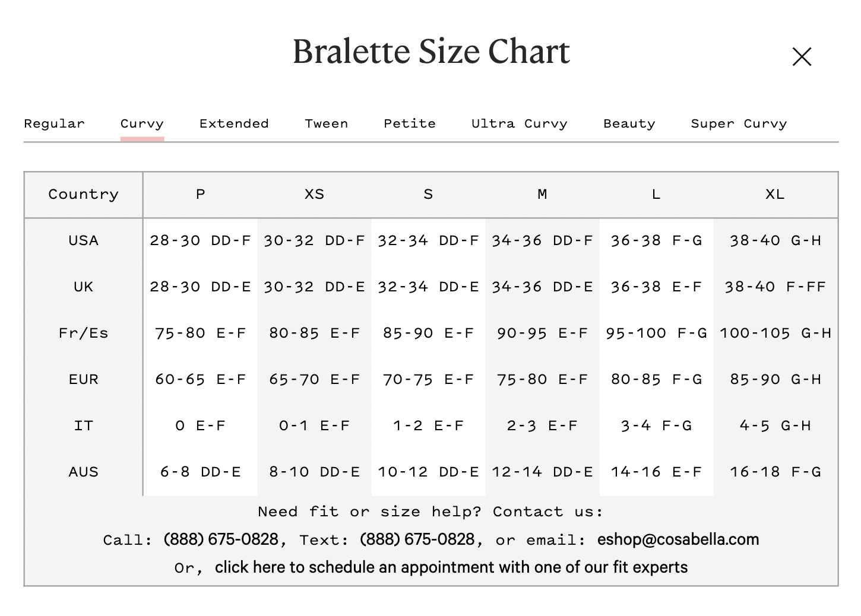Open the Extended size tab
Screen dimensions: 861x616
(x=234, y=123)
